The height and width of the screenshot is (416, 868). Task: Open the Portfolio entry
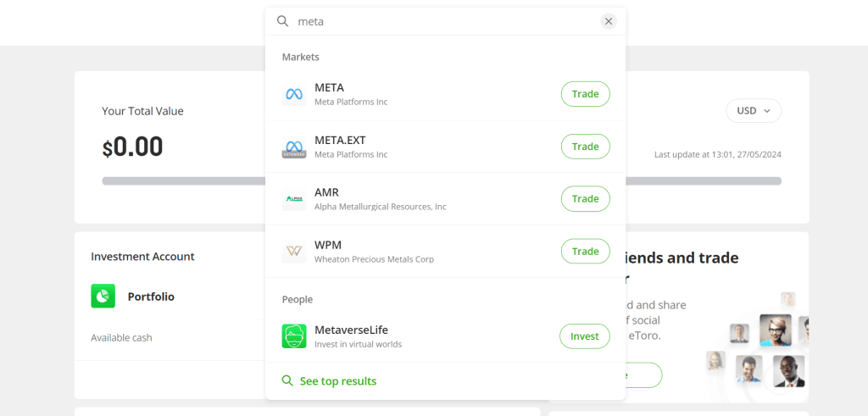click(151, 297)
